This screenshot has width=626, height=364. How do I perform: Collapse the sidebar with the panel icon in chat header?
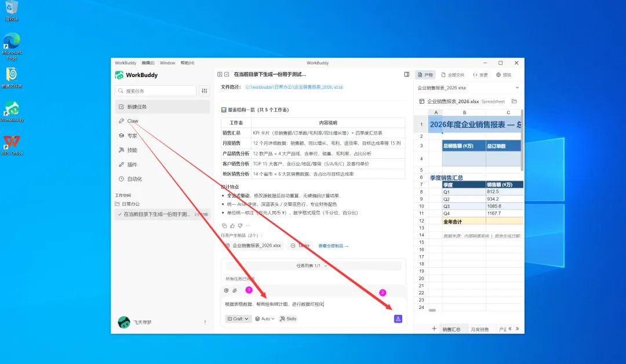coord(220,74)
